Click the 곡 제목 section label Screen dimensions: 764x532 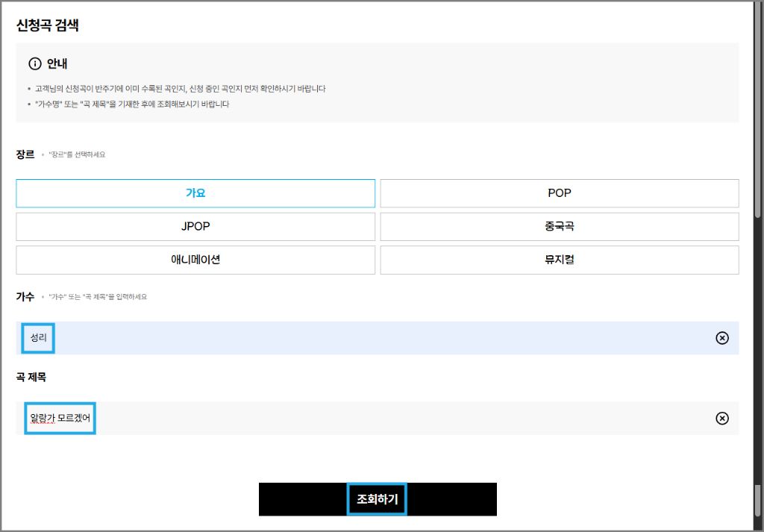click(x=31, y=377)
